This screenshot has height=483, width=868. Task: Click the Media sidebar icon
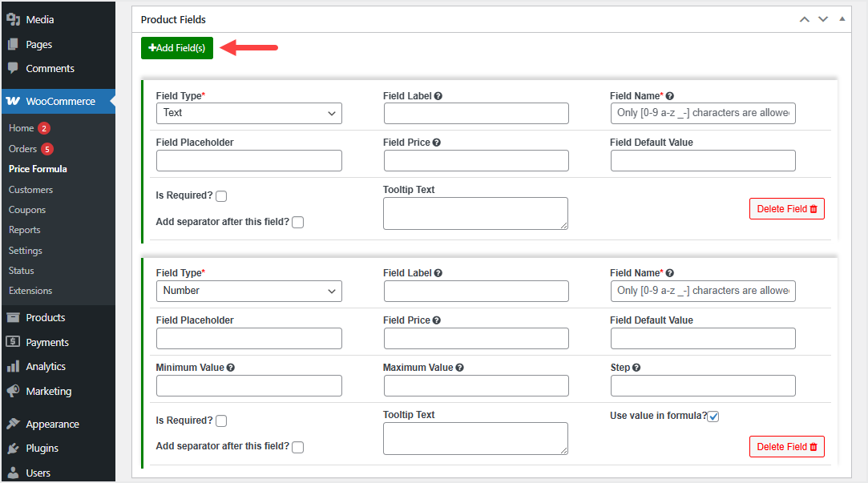(x=13, y=19)
